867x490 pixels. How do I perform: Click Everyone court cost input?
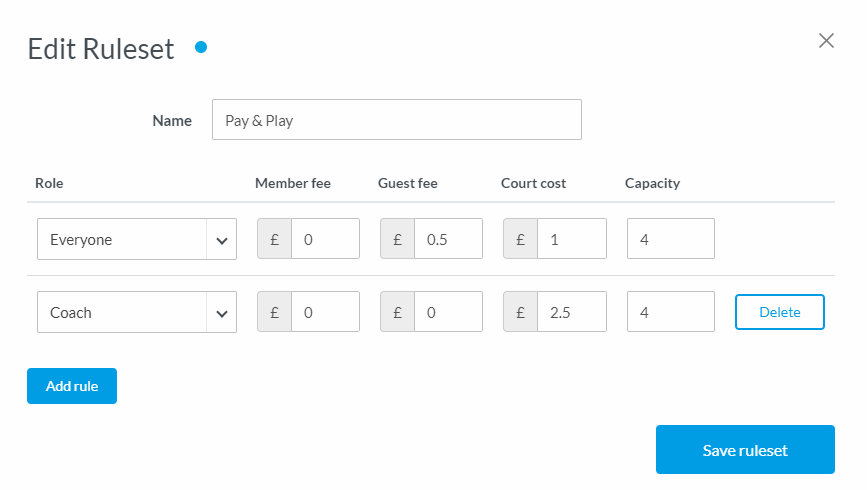click(x=571, y=240)
